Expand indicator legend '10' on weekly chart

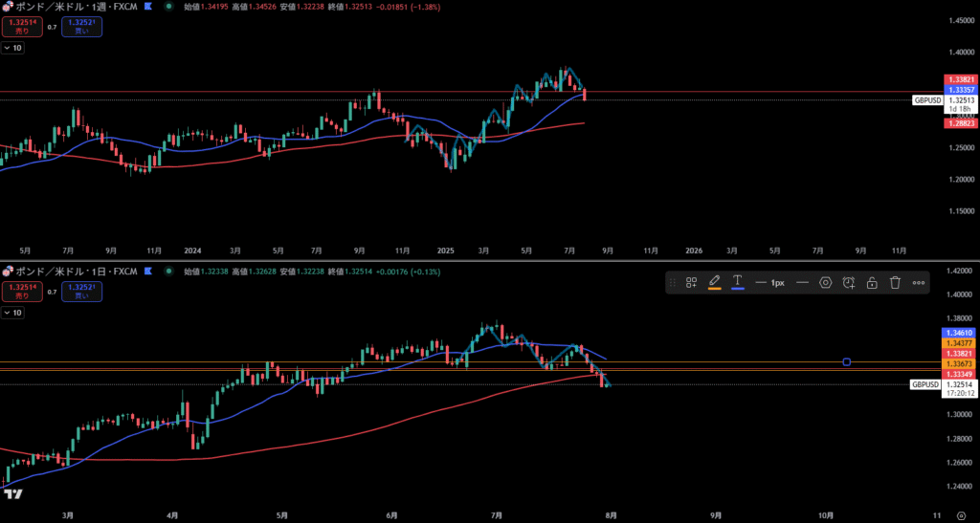(13, 48)
